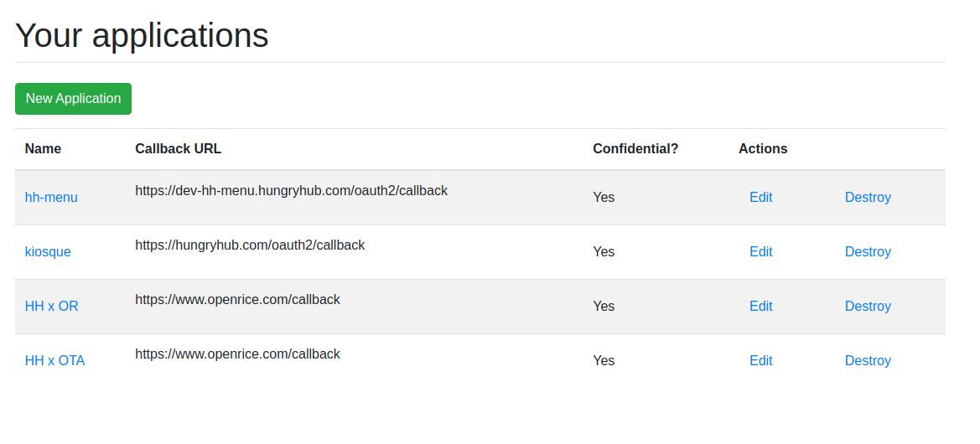980x444 pixels.
Task: Destroy the HH x OR application
Action: (868, 307)
